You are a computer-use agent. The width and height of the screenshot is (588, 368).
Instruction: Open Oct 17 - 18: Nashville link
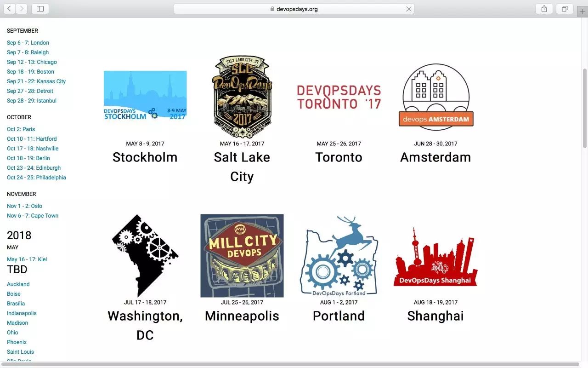tap(33, 149)
